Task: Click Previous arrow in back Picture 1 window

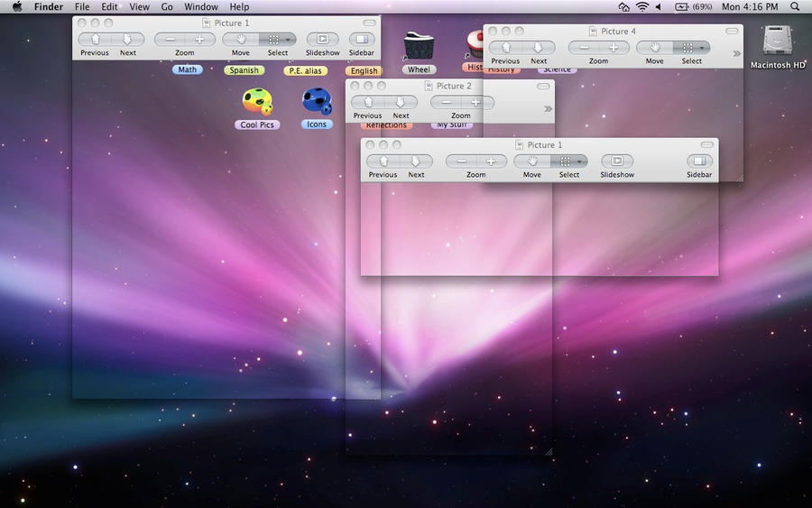Action: [x=95, y=40]
